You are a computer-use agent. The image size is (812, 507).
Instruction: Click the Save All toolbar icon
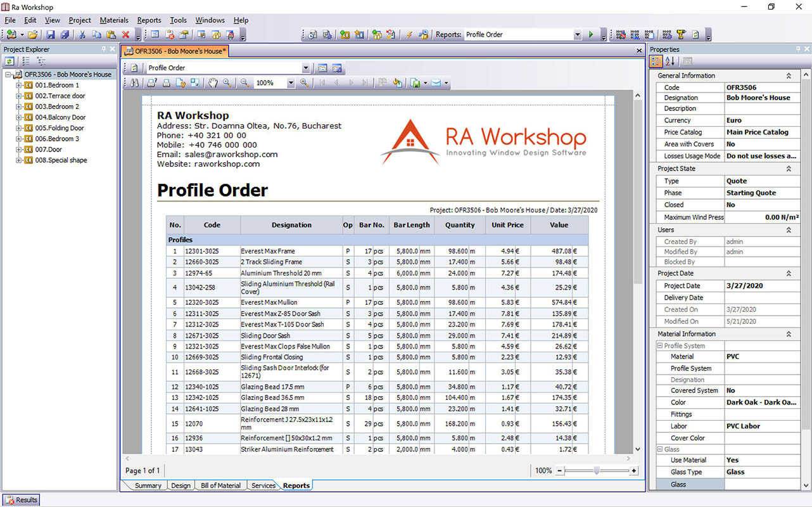[65, 35]
